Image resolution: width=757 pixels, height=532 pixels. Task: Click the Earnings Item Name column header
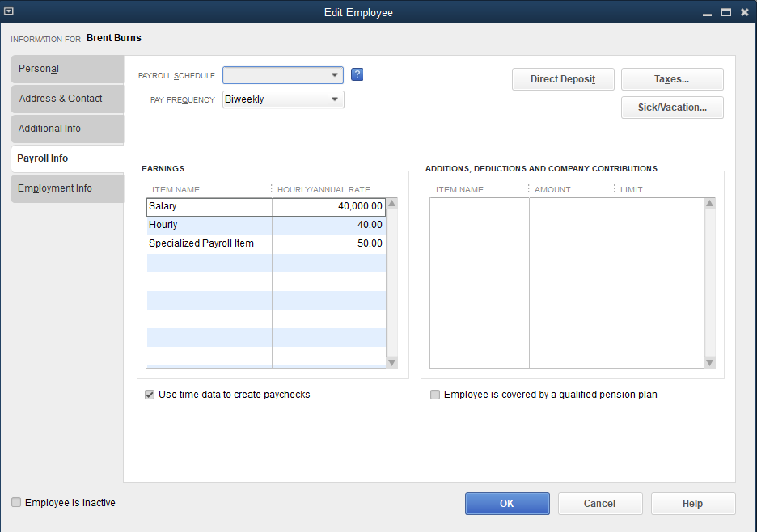coord(176,190)
